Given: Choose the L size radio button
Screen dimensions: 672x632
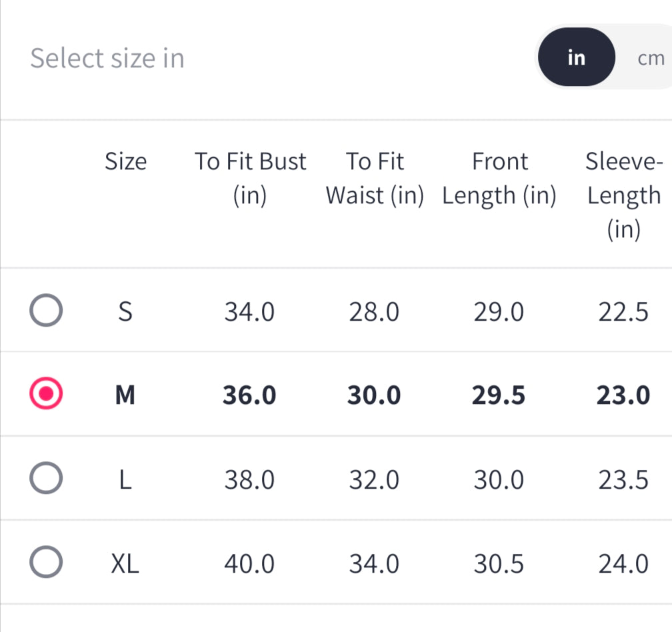Looking at the screenshot, I should click(x=47, y=479).
